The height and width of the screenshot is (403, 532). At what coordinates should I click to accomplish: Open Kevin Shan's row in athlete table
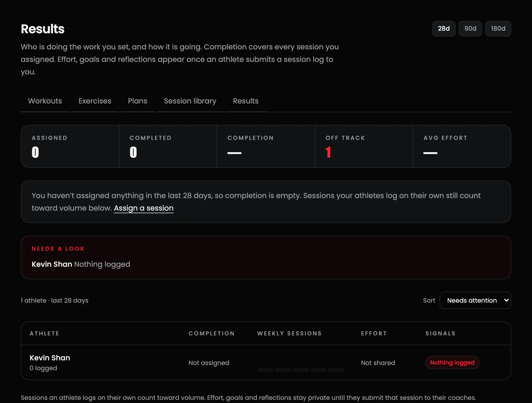click(x=266, y=362)
